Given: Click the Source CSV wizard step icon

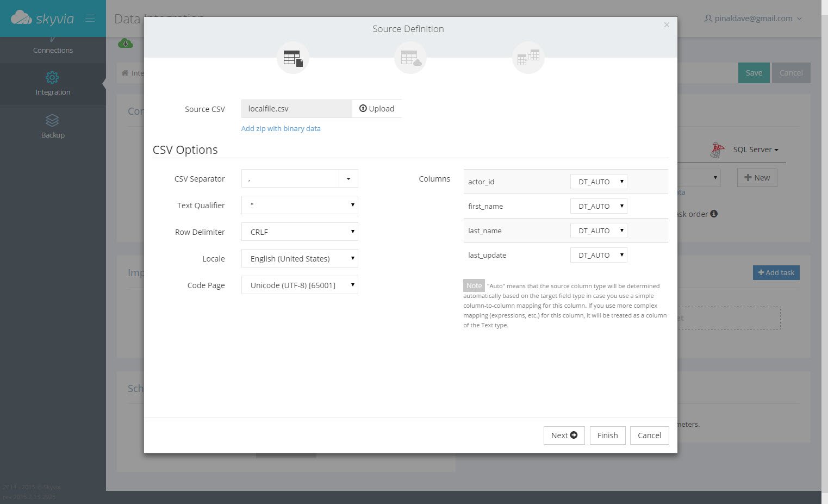Looking at the screenshot, I should click(x=293, y=58).
